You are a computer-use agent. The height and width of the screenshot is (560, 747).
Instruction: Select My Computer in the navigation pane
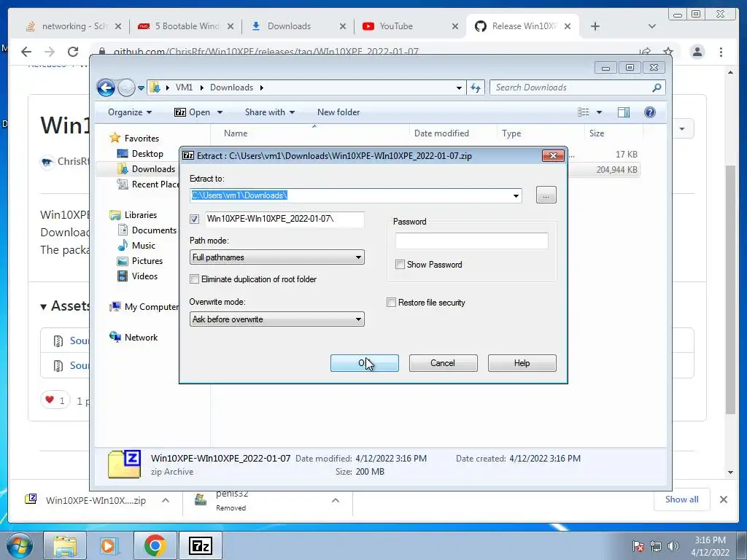[x=144, y=307]
